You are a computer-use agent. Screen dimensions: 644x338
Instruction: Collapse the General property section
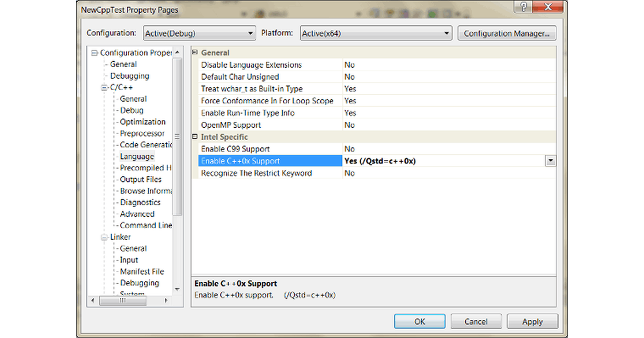click(x=195, y=53)
